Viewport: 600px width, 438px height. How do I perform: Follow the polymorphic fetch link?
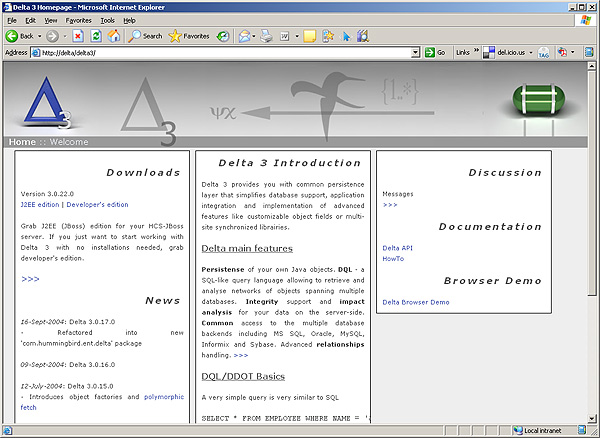[x=164, y=397]
